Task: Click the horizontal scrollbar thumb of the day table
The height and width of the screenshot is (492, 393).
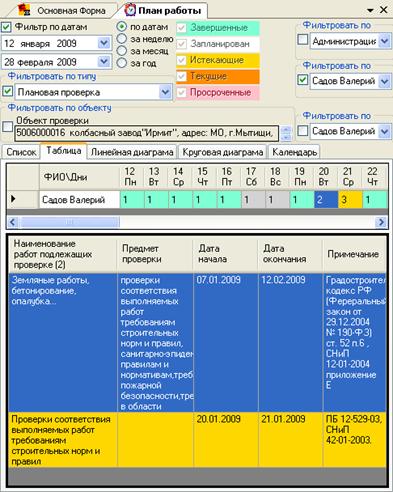Action: point(69,222)
